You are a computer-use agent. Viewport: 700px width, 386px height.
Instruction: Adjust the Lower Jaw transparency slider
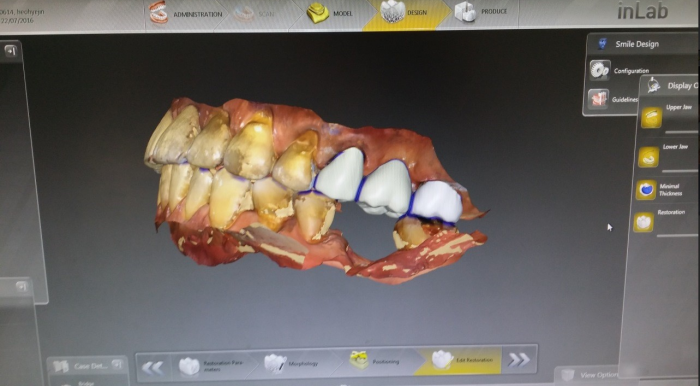click(x=680, y=170)
